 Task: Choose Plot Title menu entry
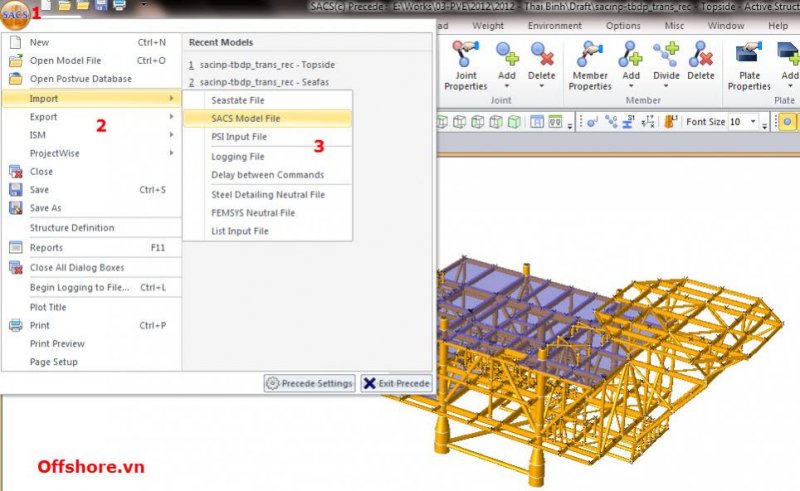pyautogui.click(x=92, y=307)
